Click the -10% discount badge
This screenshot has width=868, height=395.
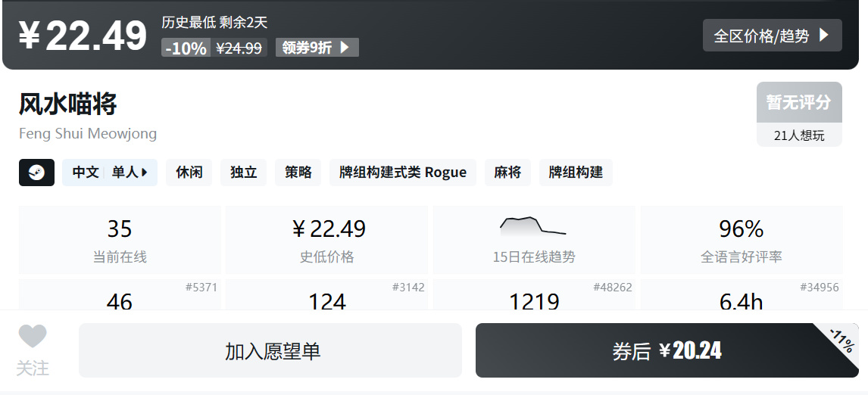point(186,48)
